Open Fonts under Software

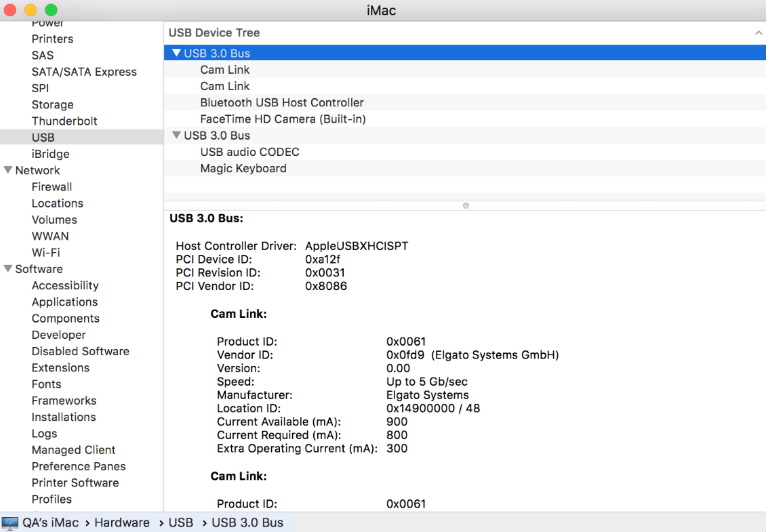(x=46, y=384)
